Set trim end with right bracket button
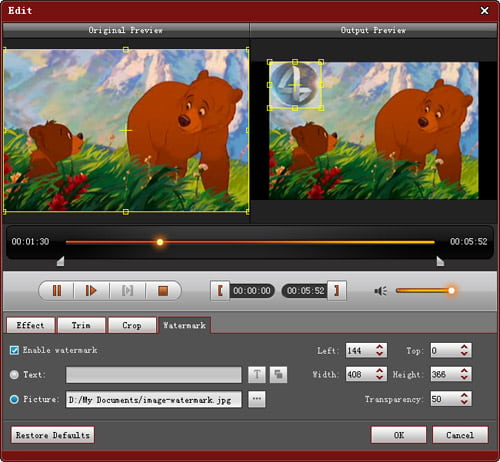This screenshot has width=500, height=462. [x=336, y=291]
